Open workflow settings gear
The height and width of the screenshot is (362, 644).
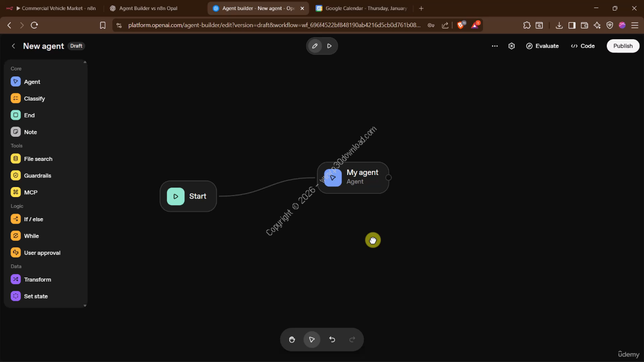[x=512, y=46]
